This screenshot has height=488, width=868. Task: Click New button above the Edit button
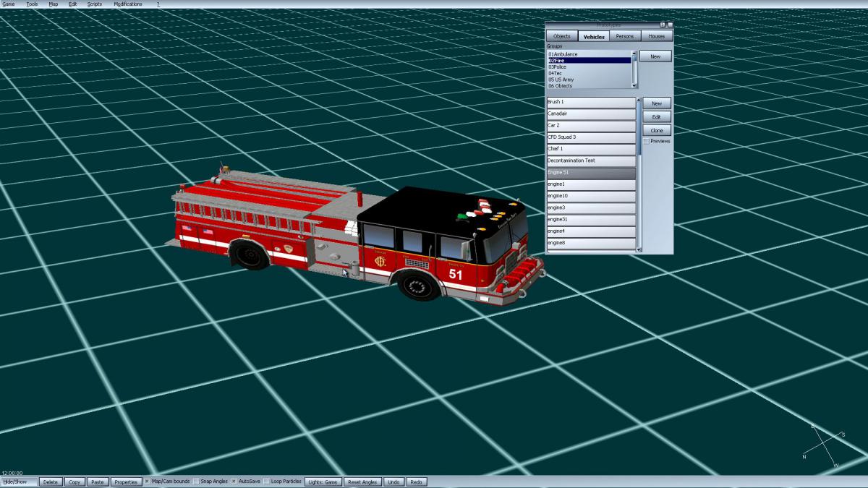pos(657,103)
